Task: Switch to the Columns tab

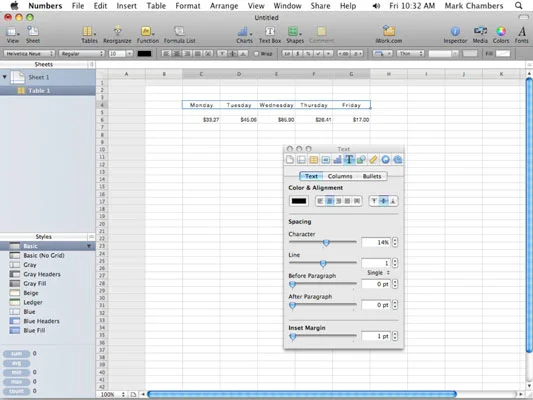Action: [x=340, y=176]
